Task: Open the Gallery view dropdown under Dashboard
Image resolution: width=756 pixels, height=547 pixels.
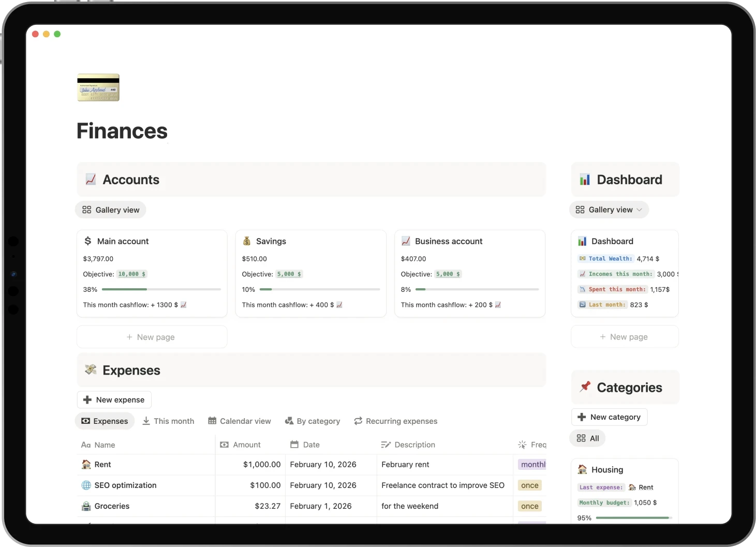Action: [x=609, y=210]
